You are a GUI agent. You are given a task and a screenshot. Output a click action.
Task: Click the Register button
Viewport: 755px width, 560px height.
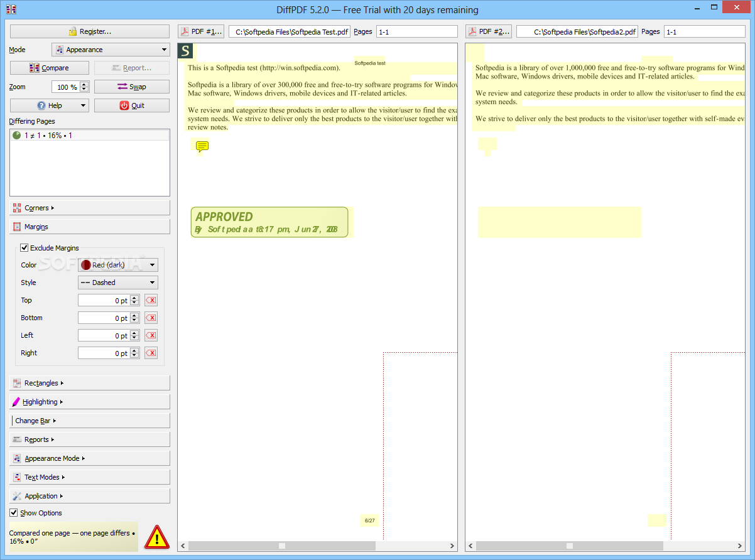click(90, 31)
